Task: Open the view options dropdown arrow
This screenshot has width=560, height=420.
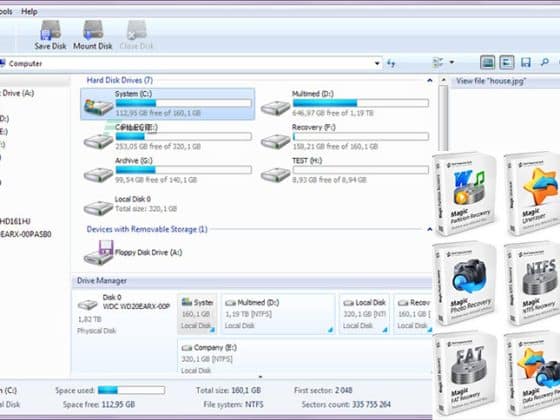Action: coord(452,62)
